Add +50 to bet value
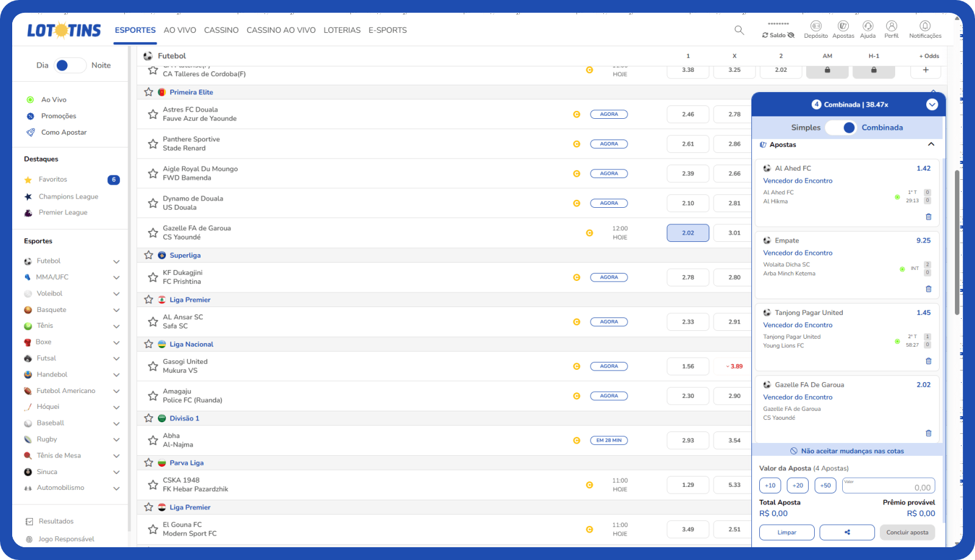 825,486
